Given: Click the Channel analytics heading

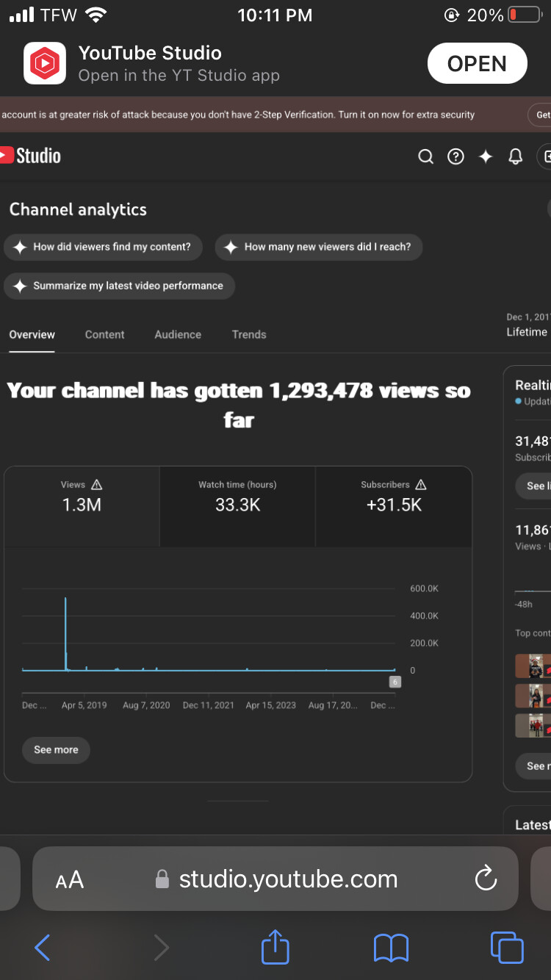Looking at the screenshot, I should 78,209.
